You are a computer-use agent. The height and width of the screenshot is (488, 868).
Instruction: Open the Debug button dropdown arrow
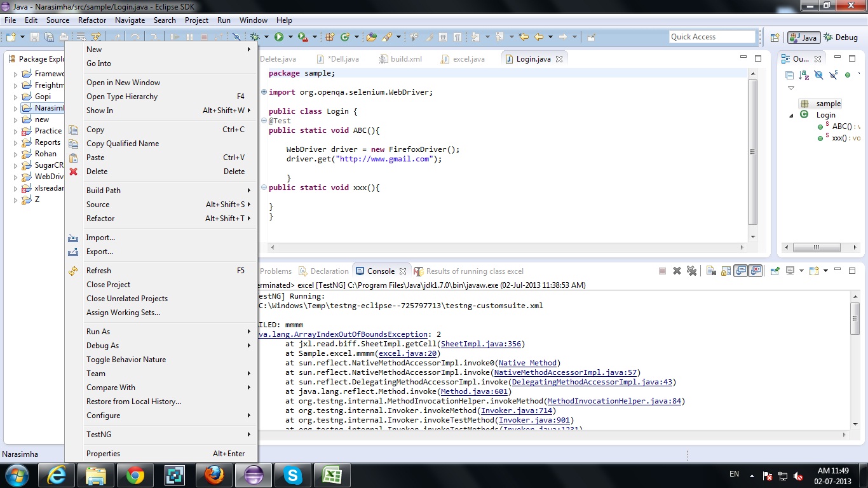(x=266, y=37)
